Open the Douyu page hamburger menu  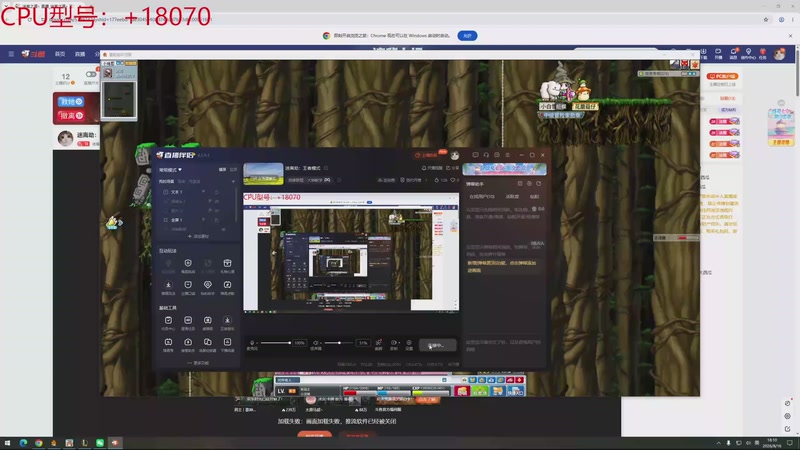coord(11,54)
